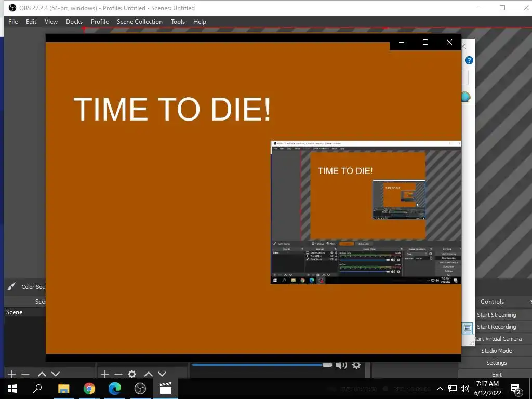532x399 pixels.
Task: Open the Windows Start menu
Action: pos(12,389)
